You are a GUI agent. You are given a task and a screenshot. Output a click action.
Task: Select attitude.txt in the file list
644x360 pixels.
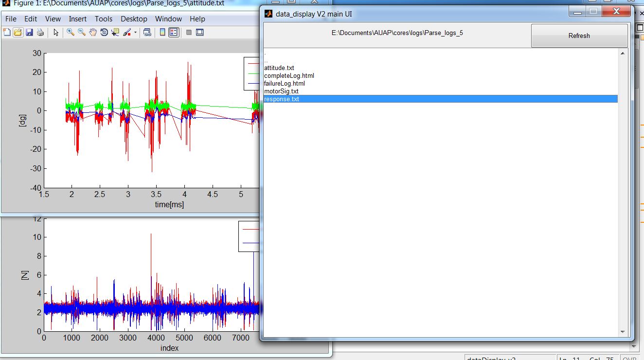tap(279, 68)
